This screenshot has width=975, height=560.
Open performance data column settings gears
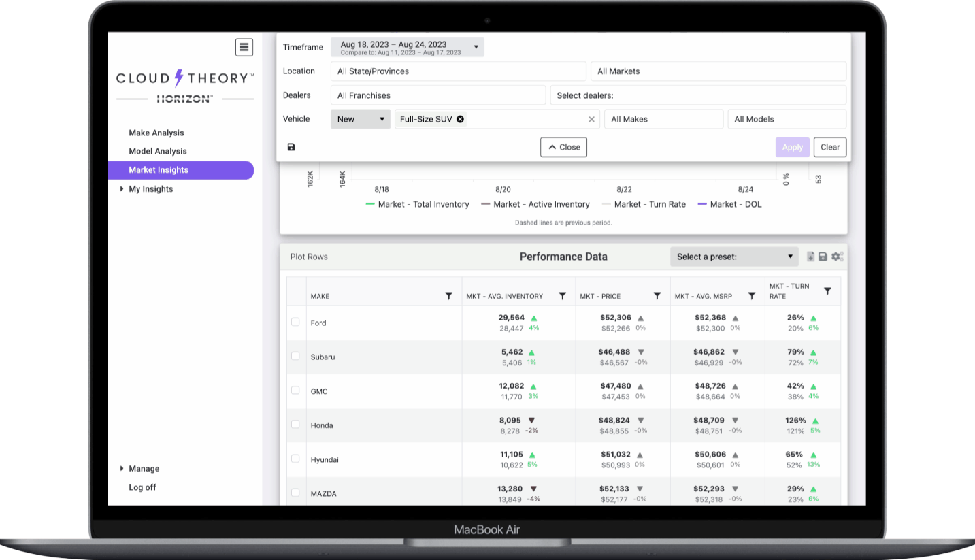click(x=837, y=257)
